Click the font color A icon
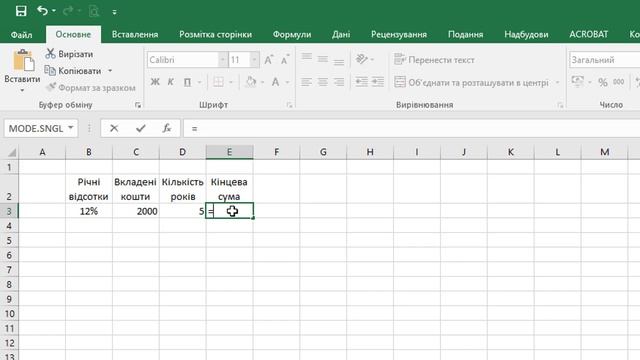640x360 pixels. pos(276,82)
